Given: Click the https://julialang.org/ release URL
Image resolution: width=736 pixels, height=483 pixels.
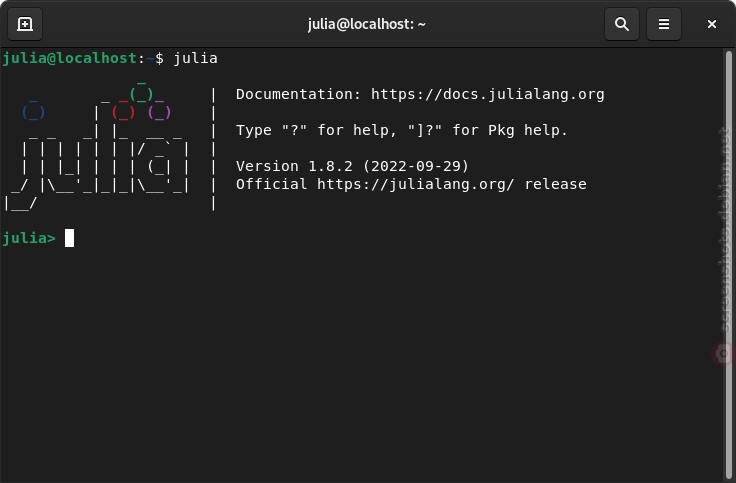Looking at the screenshot, I should tap(416, 184).
